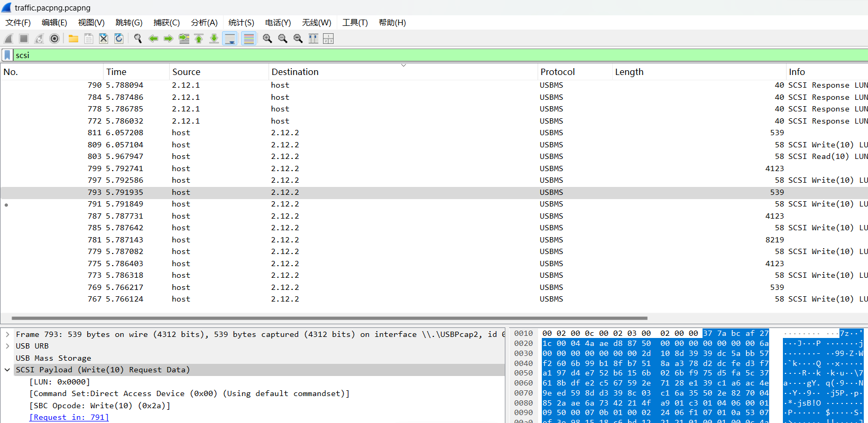868x423 pixels.
Task: Open the 电话(Y) menu
Action: [x=278, y=23]
